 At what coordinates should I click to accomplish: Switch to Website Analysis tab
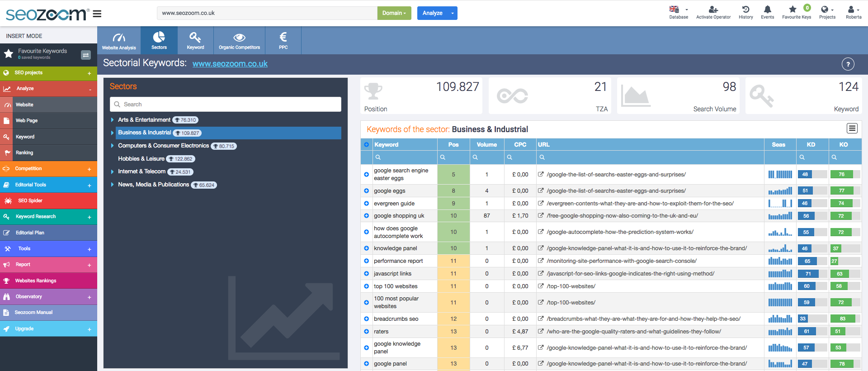(119, 41)
